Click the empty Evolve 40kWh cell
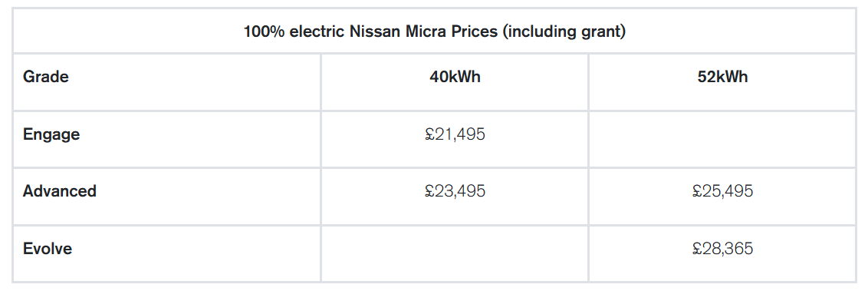This screenshot has height=291, width=868. (455, 253)
